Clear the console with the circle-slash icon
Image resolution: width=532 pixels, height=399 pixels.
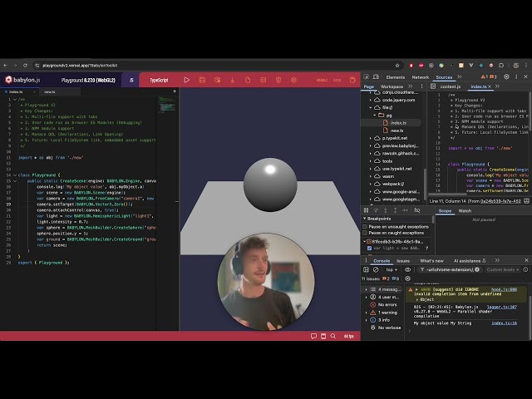(376, 269)
